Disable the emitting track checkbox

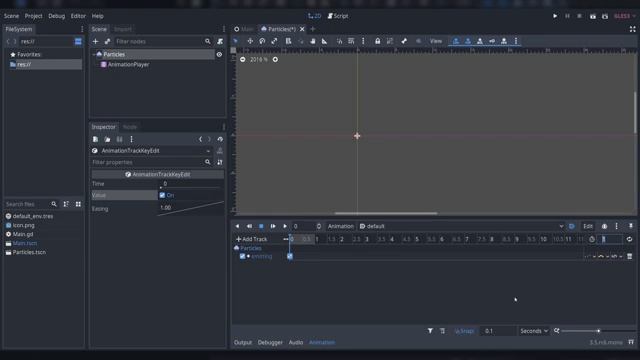tap(242, 256)
